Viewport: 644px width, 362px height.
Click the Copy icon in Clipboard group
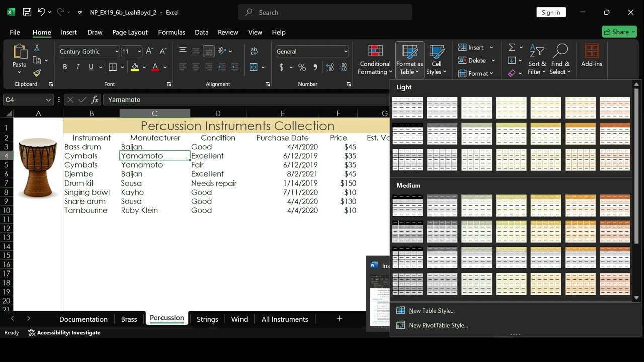pyautogui.click(x=37, y=60)
